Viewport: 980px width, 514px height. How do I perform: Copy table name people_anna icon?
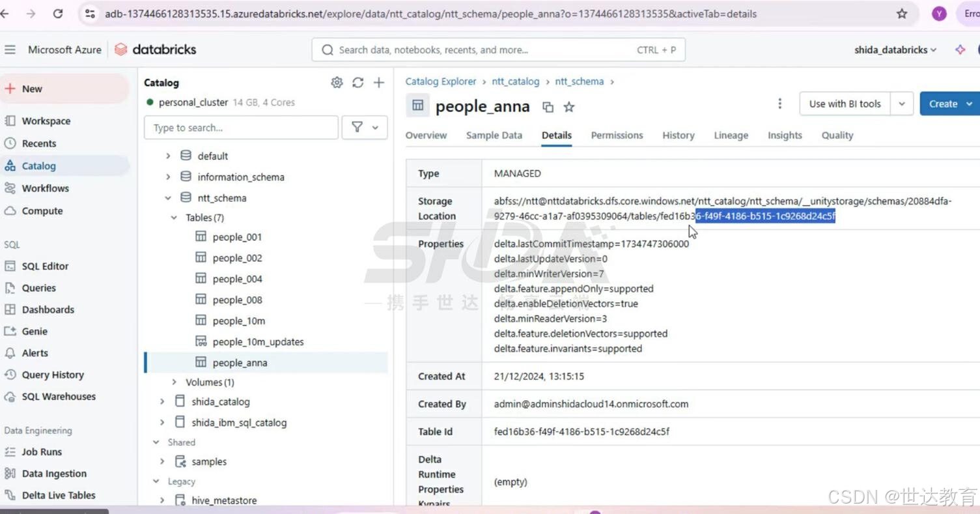click(x=548, y=107)
